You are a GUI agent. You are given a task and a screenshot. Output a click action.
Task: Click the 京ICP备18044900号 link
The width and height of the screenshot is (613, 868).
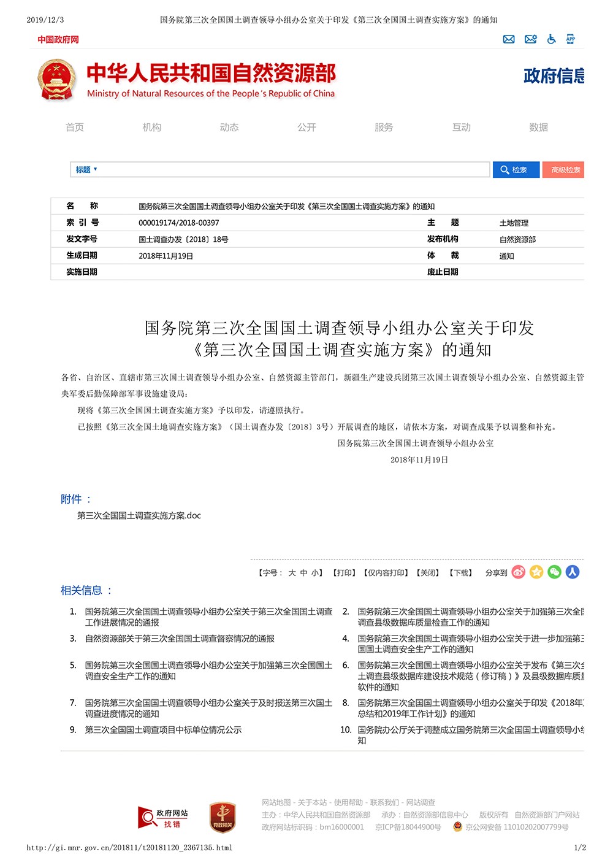[408, 827]
